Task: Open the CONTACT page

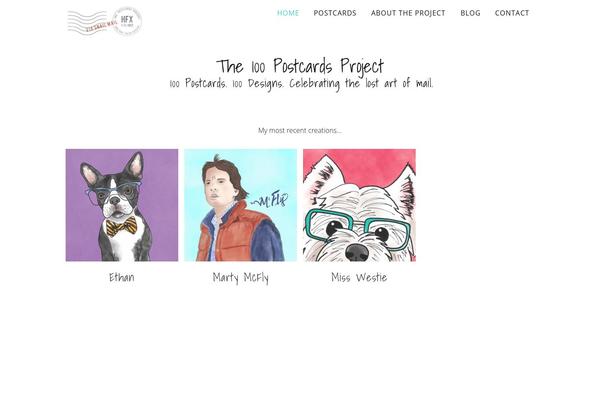Action: (x=512, y=13)
